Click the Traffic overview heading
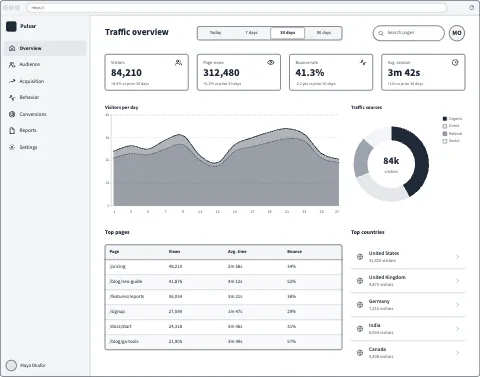 tap(137, 32)
